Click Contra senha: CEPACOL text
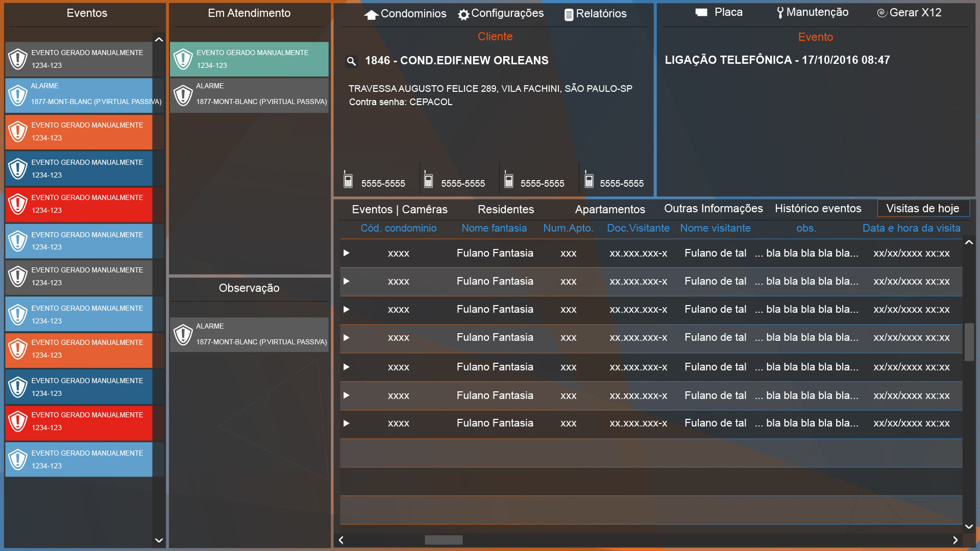The height and width of the screenshot is (551, 980). click(401, 102)
